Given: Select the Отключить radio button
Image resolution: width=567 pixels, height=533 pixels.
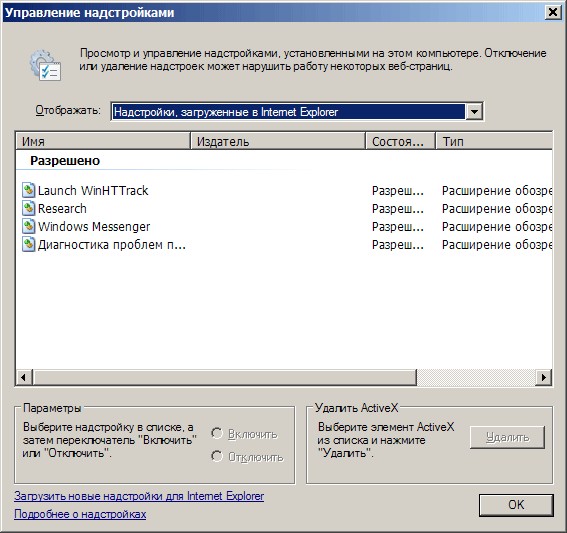Looking at the screenshot, I should tap(217, 456).
